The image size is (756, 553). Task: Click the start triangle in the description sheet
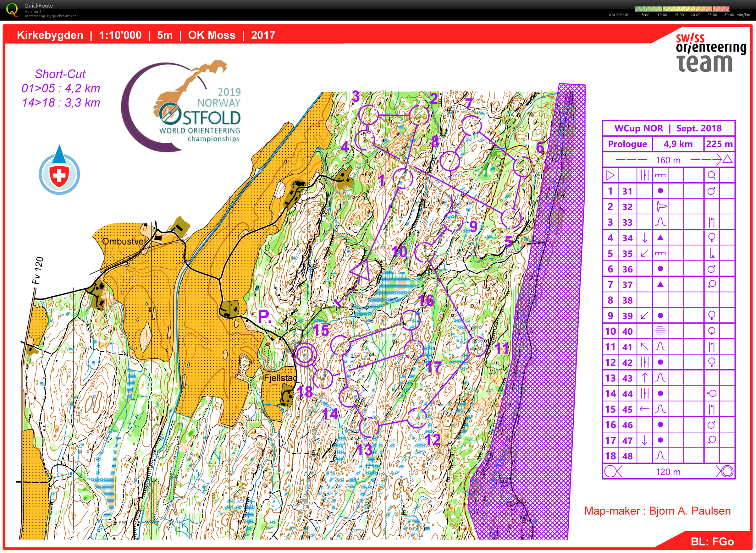tap(610, 175)
